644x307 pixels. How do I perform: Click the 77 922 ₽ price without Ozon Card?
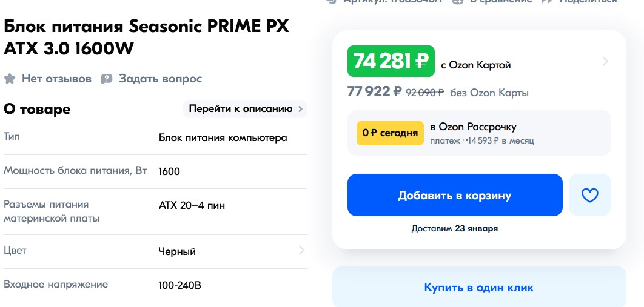[375, 91]
